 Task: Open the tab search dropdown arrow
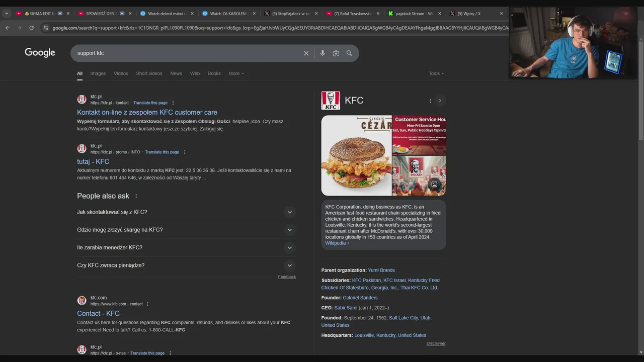[x=7, y=14]
